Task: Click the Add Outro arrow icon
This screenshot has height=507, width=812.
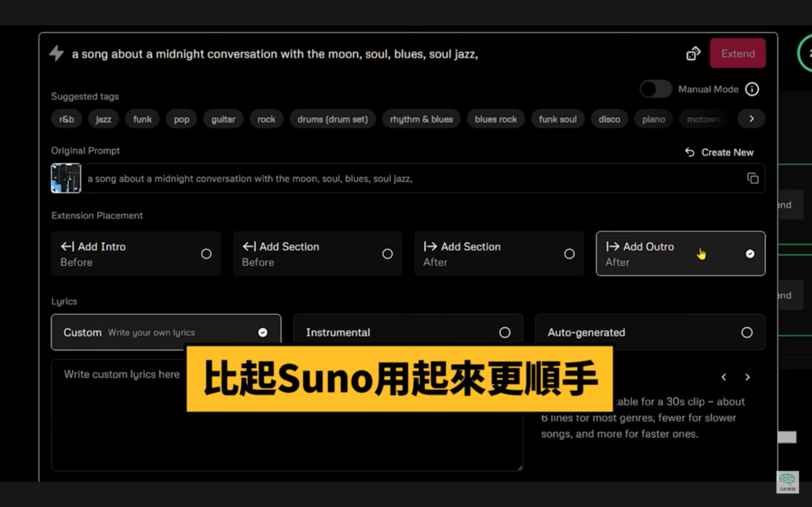Action: click(612, 246)
